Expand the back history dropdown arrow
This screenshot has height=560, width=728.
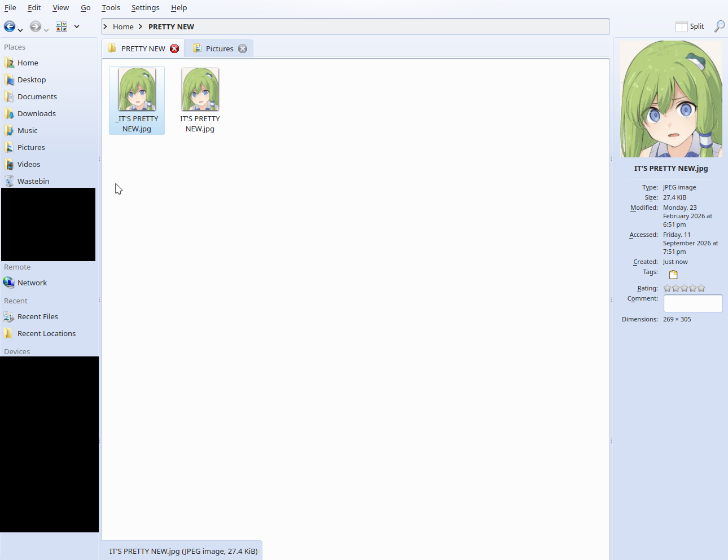pyautogui.click(x=20, y=30)
